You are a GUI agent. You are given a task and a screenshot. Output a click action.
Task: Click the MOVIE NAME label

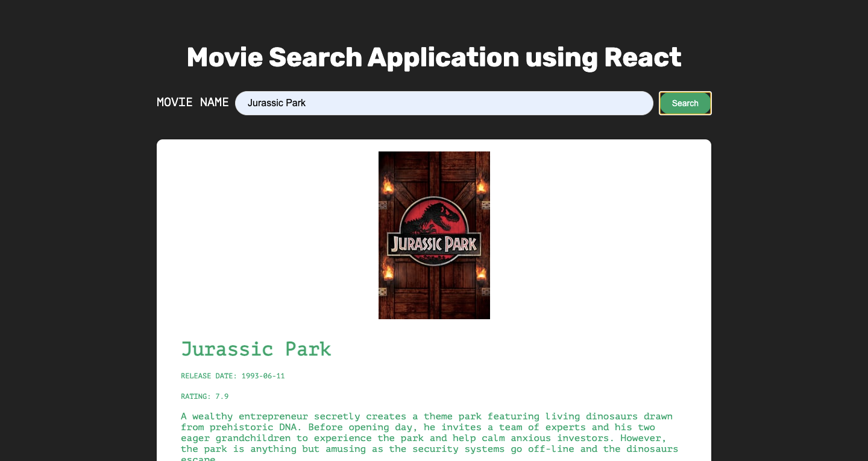pos(193,103)
